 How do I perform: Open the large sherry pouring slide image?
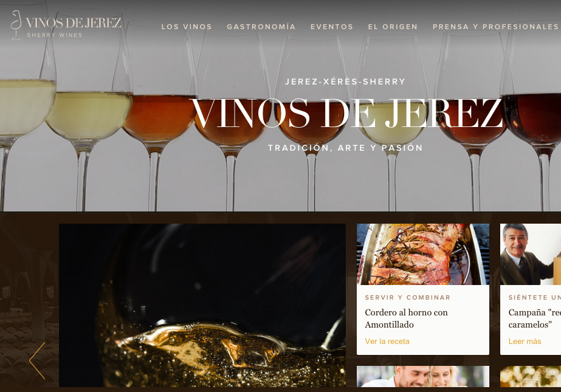pos(202,306)
